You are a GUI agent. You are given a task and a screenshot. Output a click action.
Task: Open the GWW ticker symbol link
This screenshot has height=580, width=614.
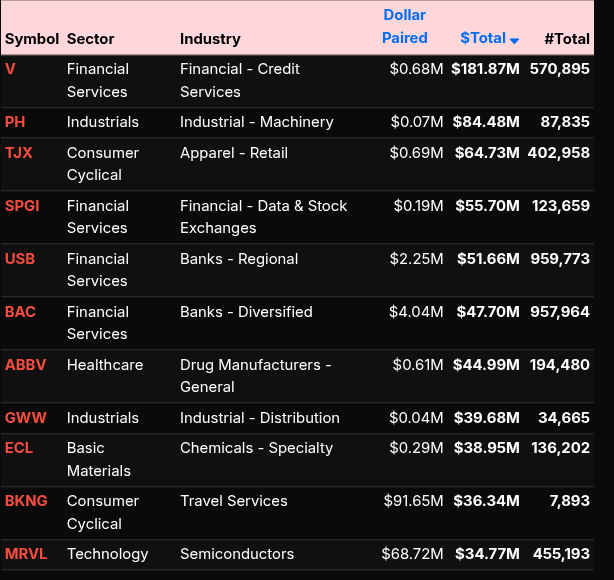[25, 418]
